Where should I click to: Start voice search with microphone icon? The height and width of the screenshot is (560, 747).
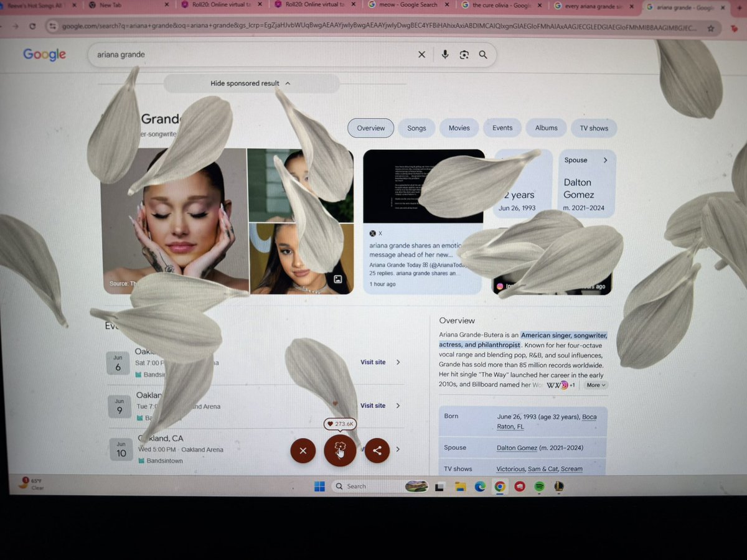(x=445, y=55)
